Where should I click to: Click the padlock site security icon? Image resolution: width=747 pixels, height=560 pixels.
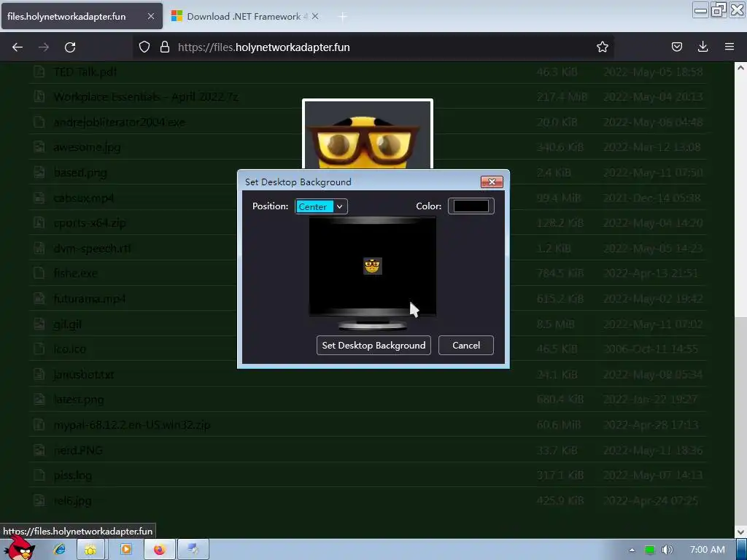165,47
